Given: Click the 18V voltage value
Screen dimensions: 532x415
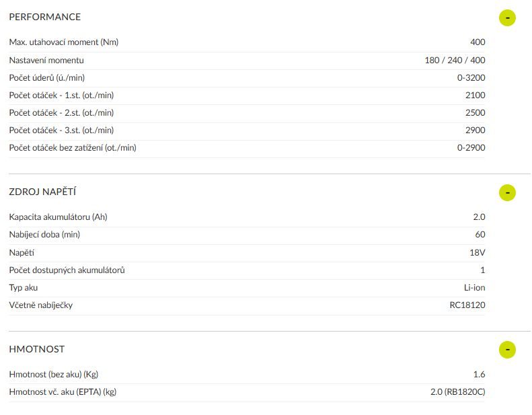Looking at the screenshot, I should [477, 252].
